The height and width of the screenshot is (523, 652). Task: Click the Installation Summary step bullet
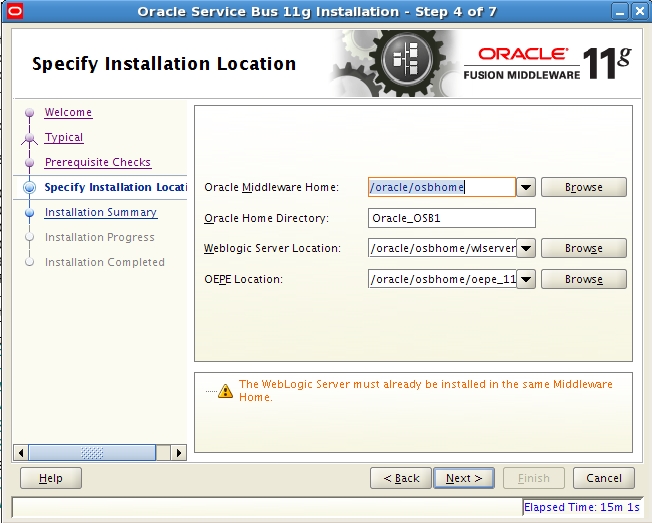point(29,212)
